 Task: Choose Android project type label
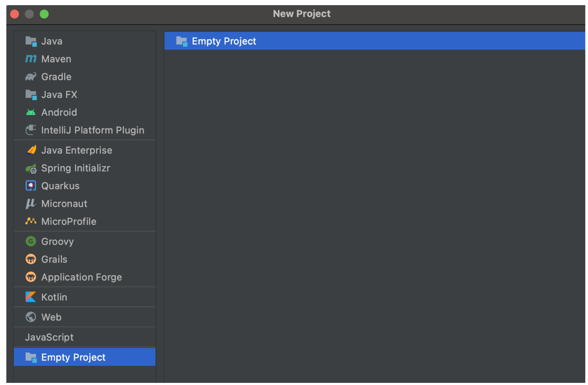pyautogui.click(x=59, y=112)
